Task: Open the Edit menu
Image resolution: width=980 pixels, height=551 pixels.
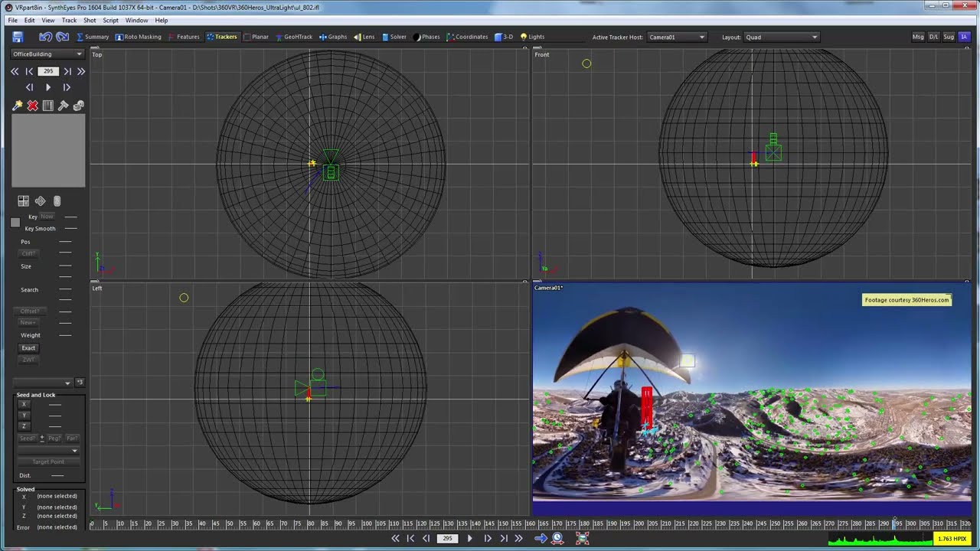Action: click(x=29, y=20)
